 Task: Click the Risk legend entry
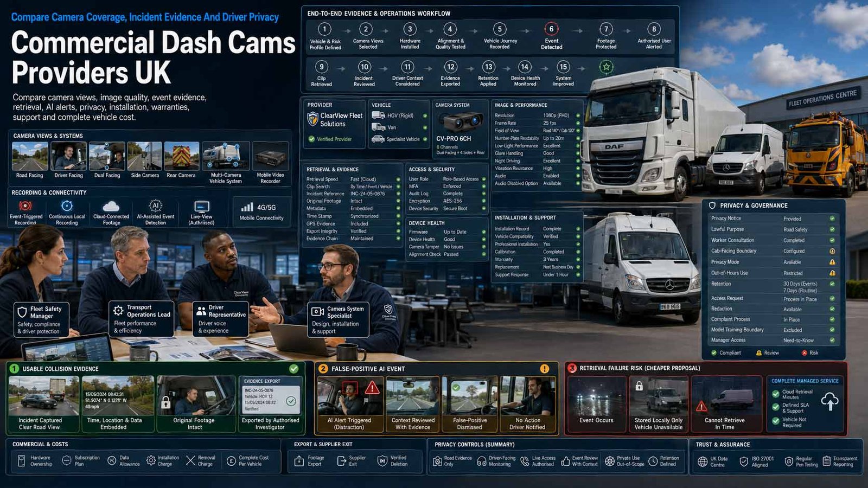tap(810, 353)
